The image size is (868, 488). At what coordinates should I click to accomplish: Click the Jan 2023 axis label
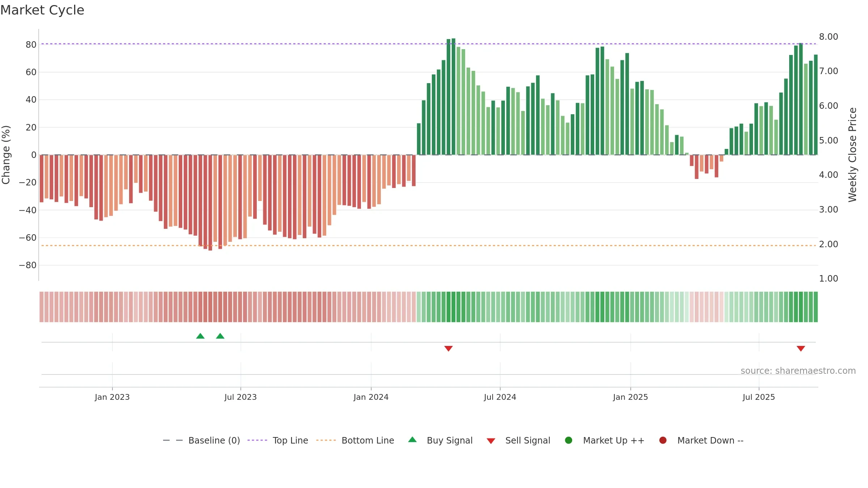(x=112, y=397)
